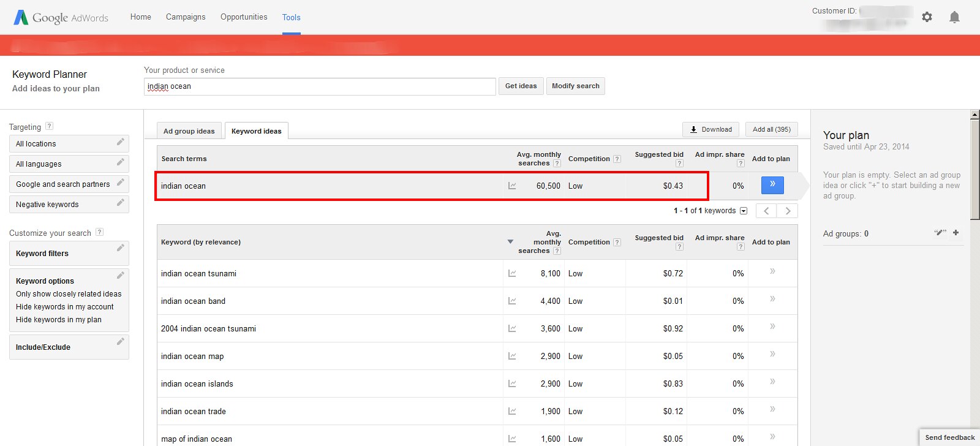Image resolution: width=980 pixels, height=446 pixels.
Task: Open the notifications bell
Action: (954, 17)
